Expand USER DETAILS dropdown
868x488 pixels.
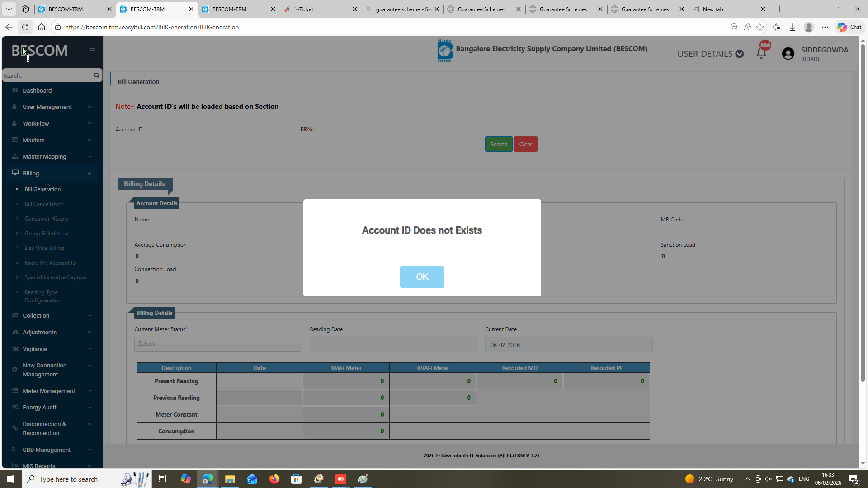pyautogui.click(x=710, y=54)
